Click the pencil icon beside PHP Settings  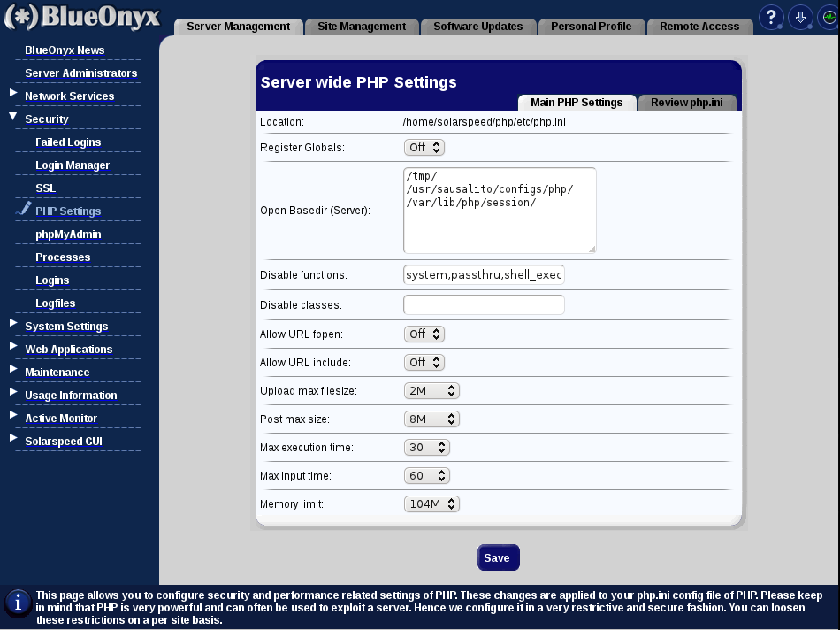point(24,208)
